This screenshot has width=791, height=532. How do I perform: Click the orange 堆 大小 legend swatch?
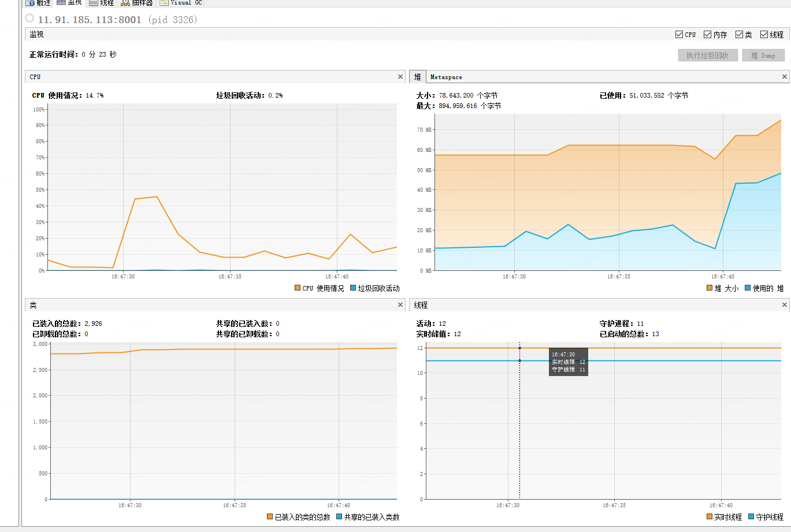click(710, 288)
